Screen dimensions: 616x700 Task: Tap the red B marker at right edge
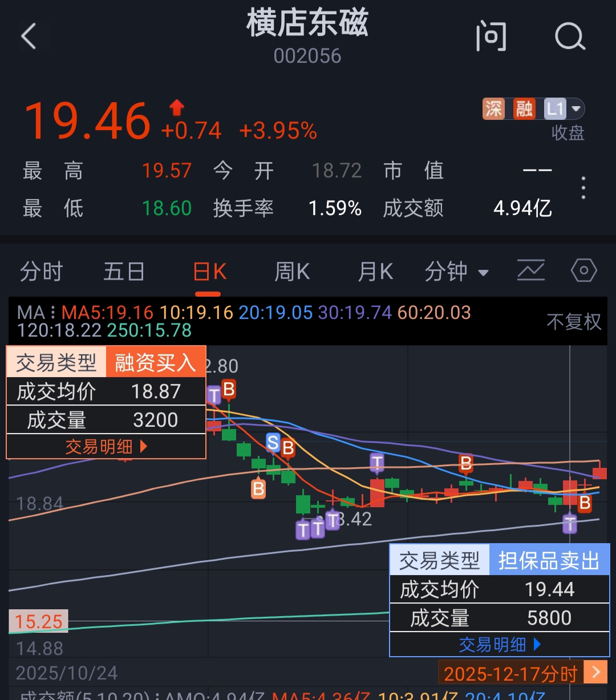click(x=585, y=503)
